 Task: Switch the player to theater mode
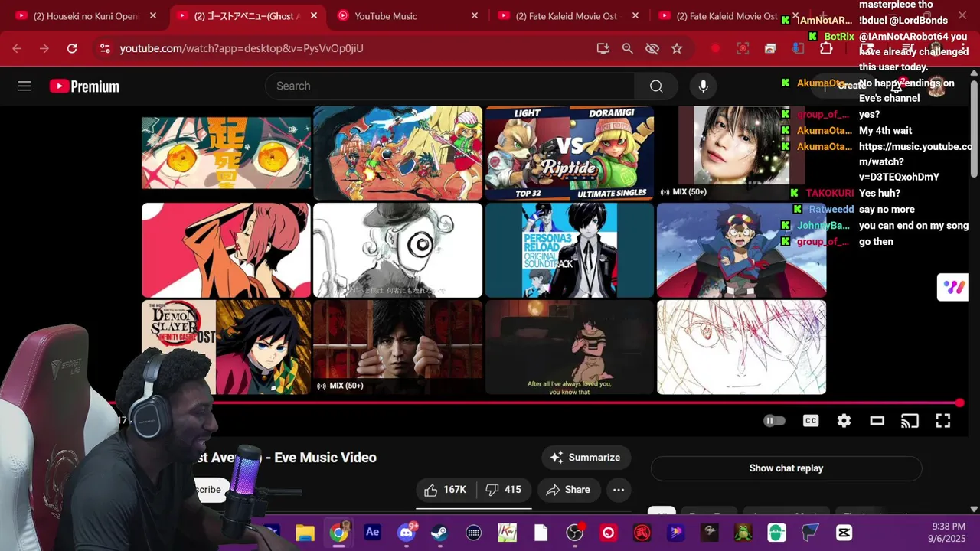coord(877,421)
